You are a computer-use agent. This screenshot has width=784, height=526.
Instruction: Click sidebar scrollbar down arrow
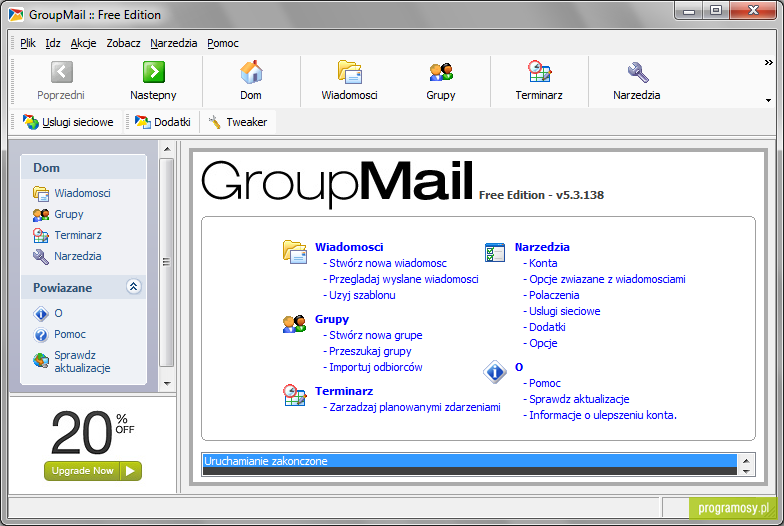[x=167, y=384]
